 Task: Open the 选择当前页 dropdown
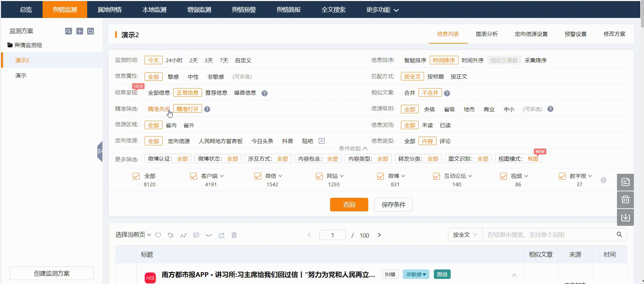(x=133, y=235)
